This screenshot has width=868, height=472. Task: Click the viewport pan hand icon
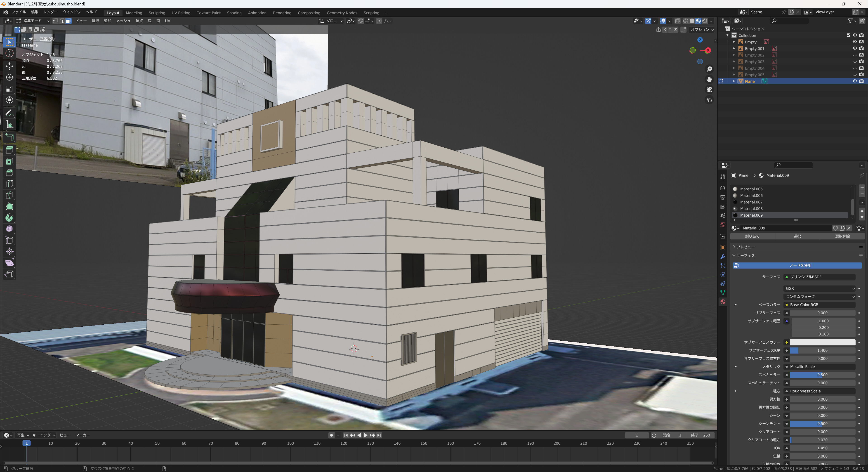point(709,79)
